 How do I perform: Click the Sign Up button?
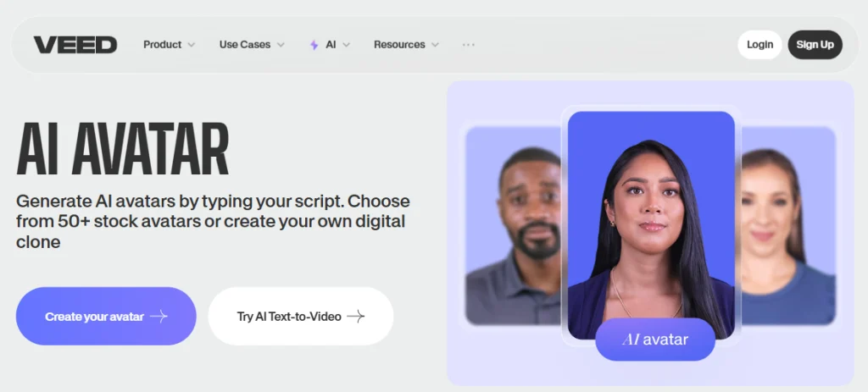815,45
